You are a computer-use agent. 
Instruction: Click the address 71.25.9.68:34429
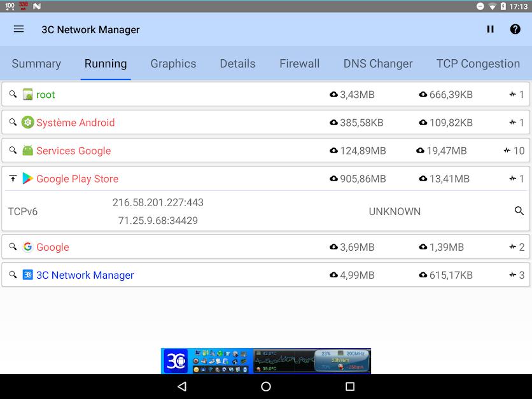tap(158, 221)
